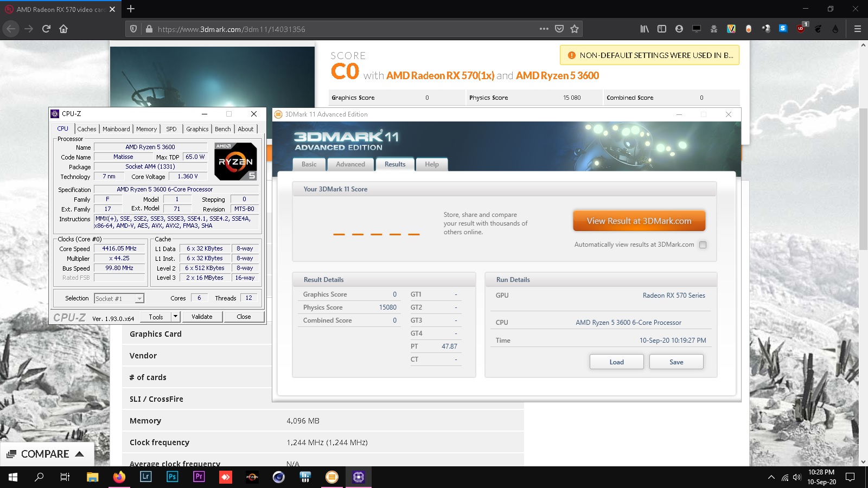Switch to CPU-Z taskbar icon
Viewport: 868px width, 488px height.
[358, 477]
